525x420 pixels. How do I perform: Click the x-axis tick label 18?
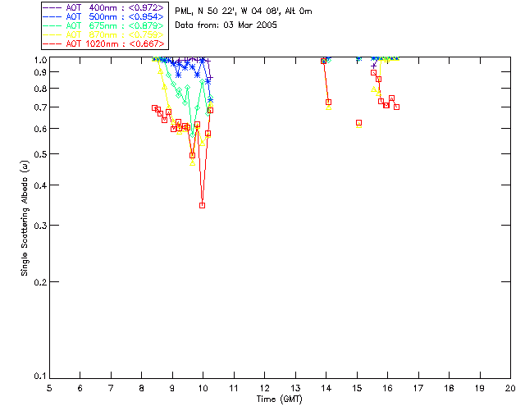coord(450,388)
